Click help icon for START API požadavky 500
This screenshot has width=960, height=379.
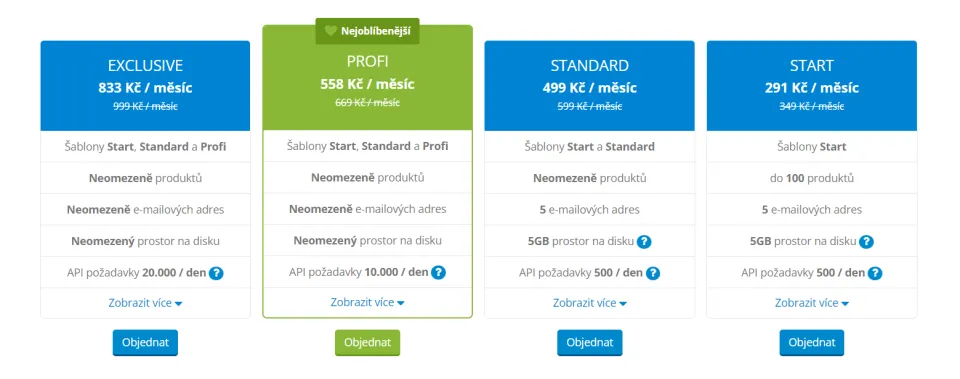876,273
